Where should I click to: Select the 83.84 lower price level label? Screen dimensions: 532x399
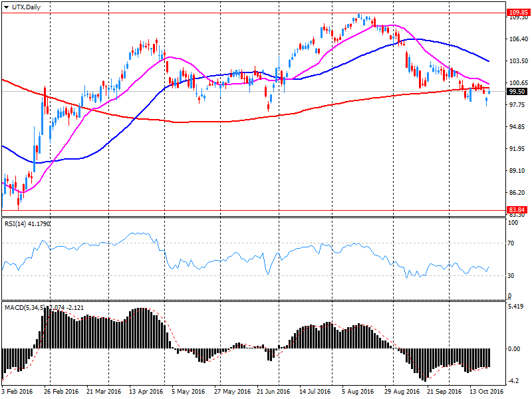click(x=519, y=210)
